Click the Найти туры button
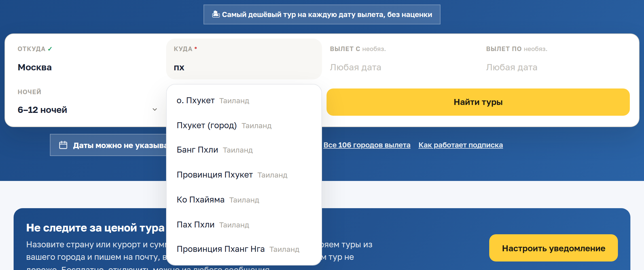The image size is (644, 270). coord(478,102)
